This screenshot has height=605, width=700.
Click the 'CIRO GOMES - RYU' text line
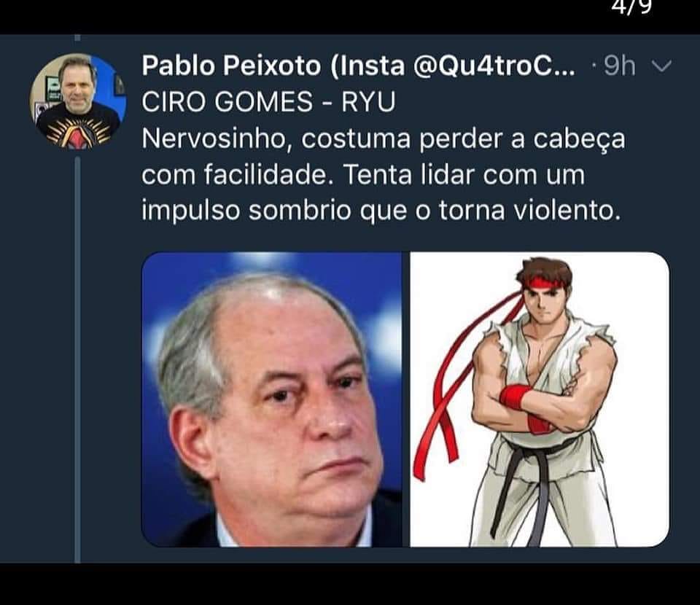pyautogui.click(x=268, y=102)
